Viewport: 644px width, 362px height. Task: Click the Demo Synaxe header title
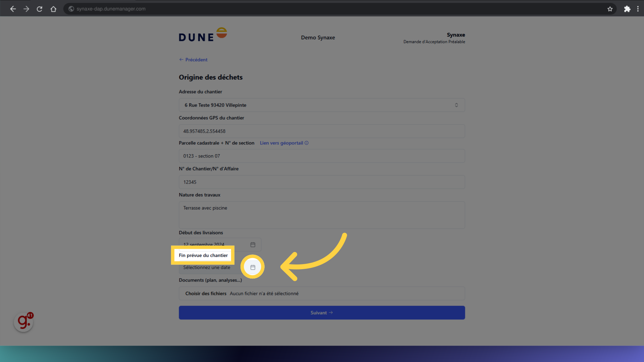[x=318, y=37]
